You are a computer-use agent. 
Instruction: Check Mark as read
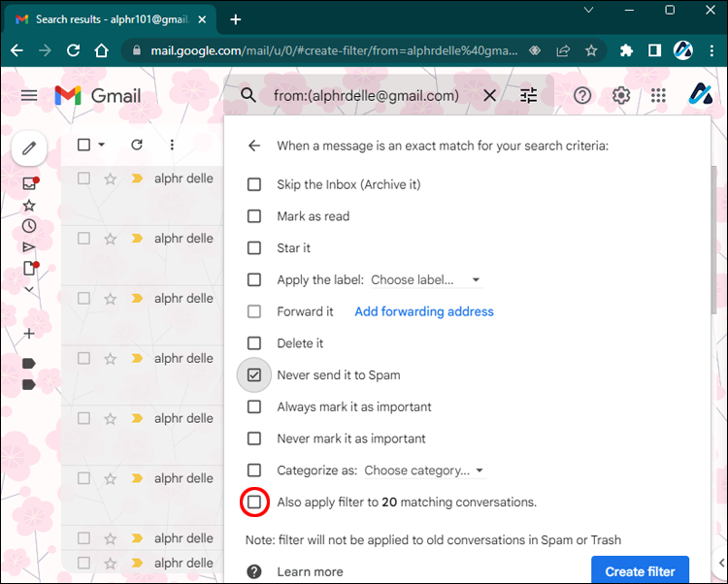[254, 216]
